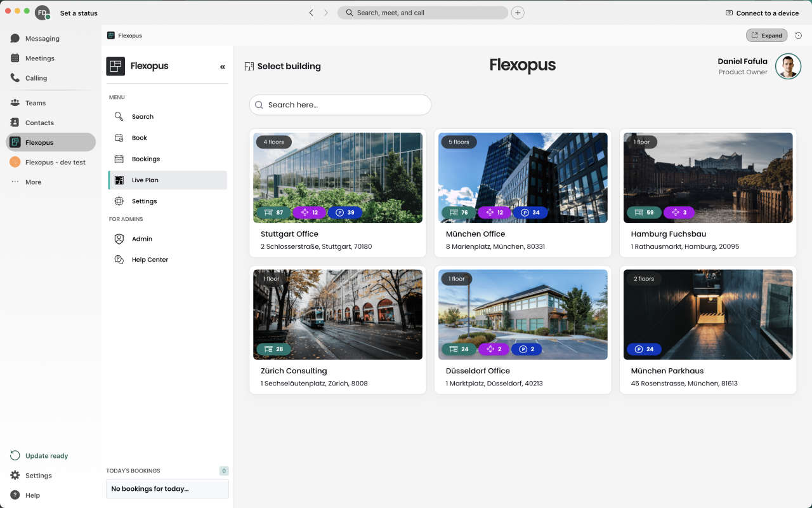Viewport: 812px width, 508px height.
Task: Click the parking badge 2 on Düsseldorf Office
Action: pyautogui.click(x=527, y=349)
